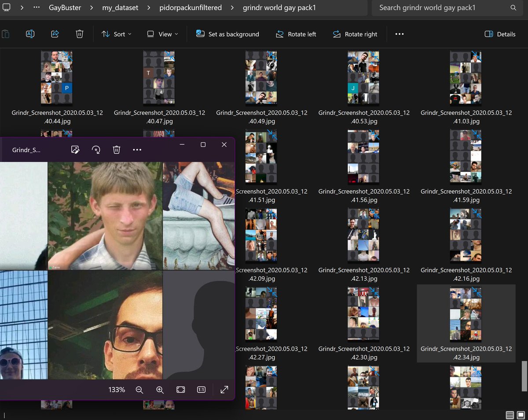
Task: Select thumbnail of file ending 12.42.27.jpg
Action: 261,314
